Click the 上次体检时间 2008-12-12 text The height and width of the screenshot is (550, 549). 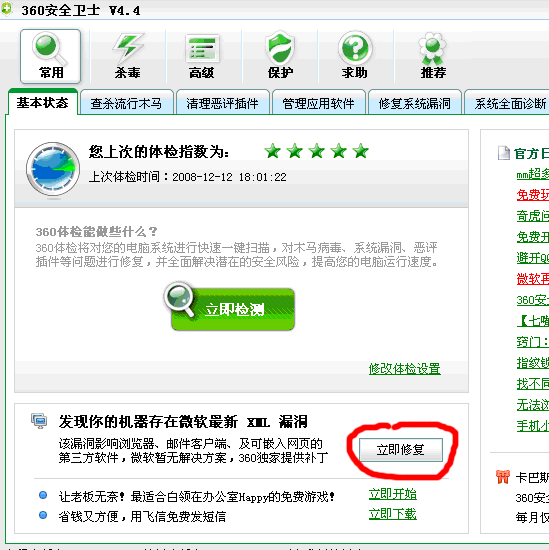tap(188, 177)
